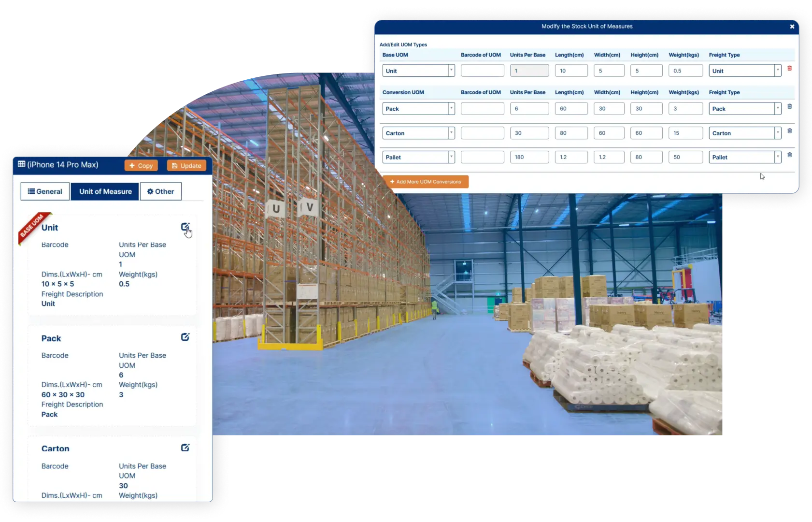This screenshot has width=812, height=522.
Task: Click the Pack barcode input field
Action: point(482,108)
